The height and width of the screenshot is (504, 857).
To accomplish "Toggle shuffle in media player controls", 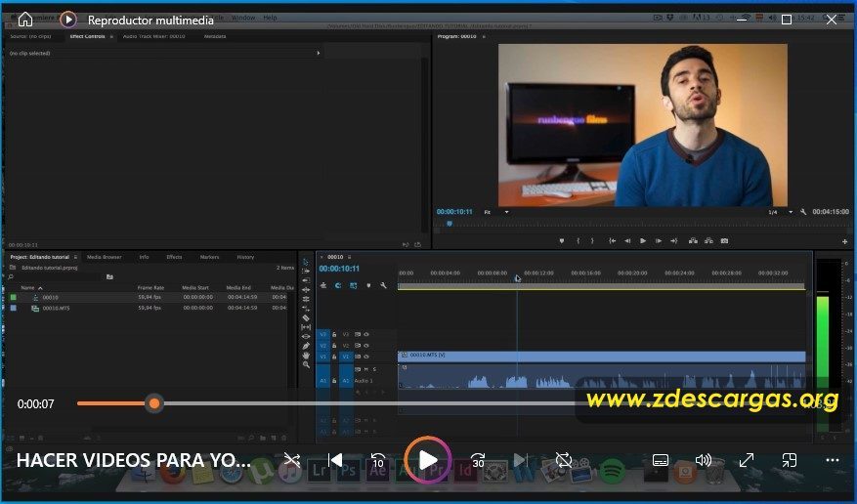I will (x=292, y=460).
